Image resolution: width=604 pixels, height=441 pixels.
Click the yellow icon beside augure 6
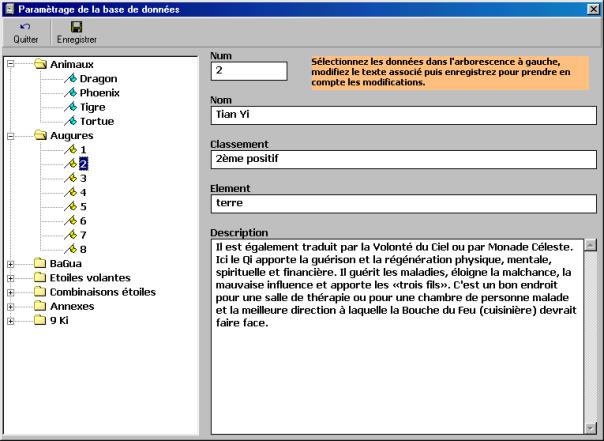[x=70, y=221]
